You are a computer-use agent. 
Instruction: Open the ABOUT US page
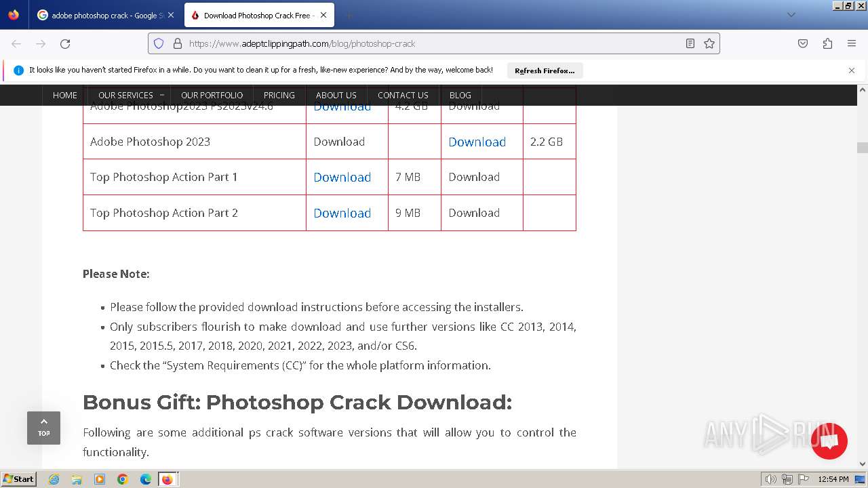tap(336, 95)
